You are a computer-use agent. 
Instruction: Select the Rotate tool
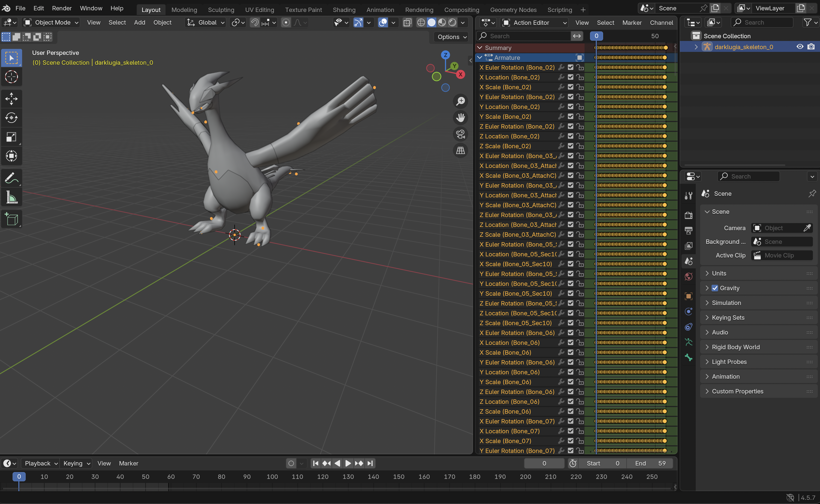point(12,118)
